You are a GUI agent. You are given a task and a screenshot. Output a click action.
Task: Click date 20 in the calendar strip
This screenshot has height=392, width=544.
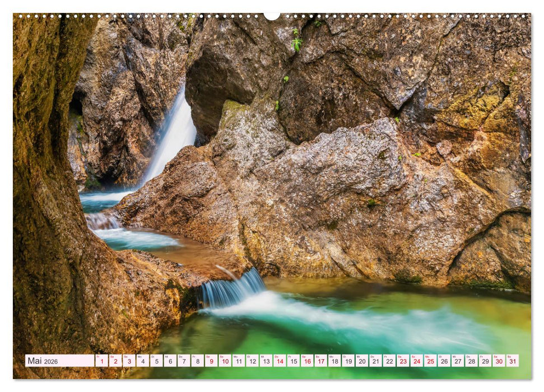point(362,361)
